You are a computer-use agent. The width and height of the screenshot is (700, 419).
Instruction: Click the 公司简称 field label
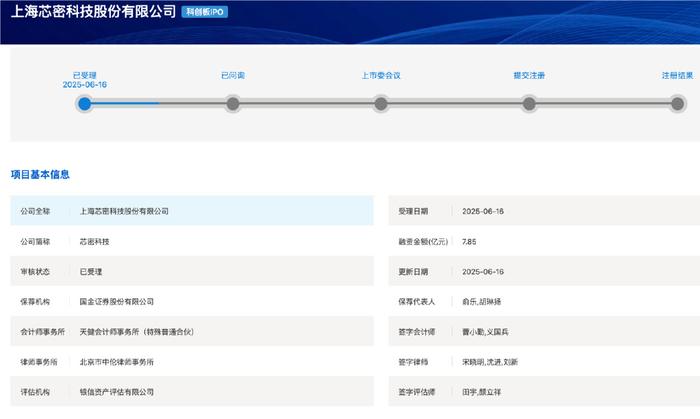35,241
